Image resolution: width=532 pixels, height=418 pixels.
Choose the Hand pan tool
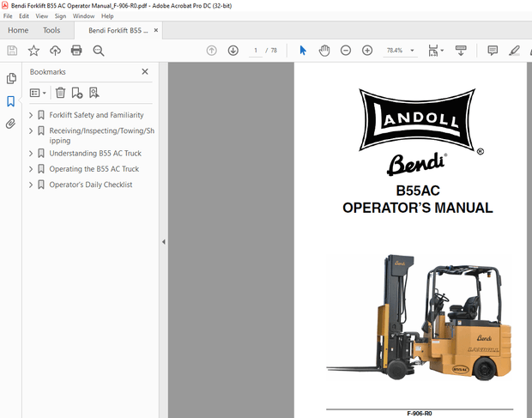(324, 51)
